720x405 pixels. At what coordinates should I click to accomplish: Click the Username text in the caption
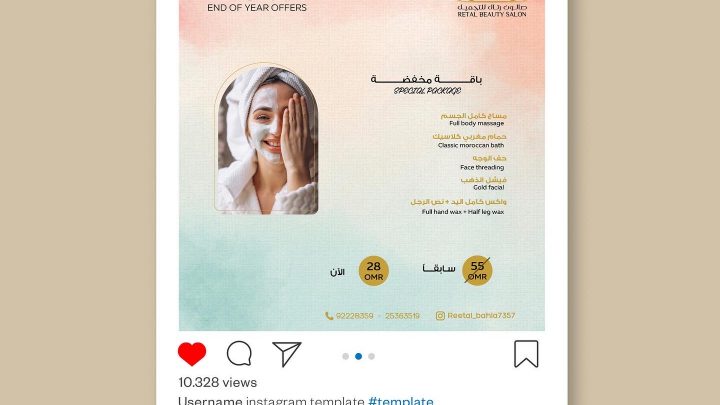(210, 400)
